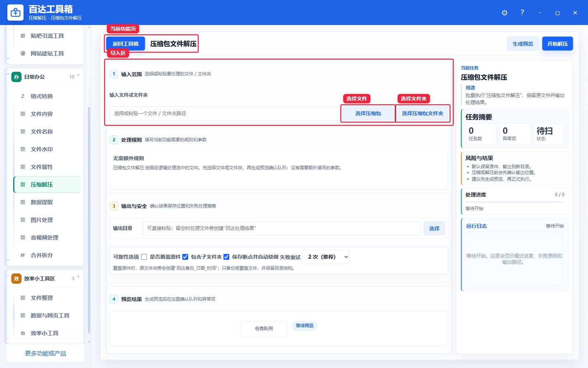Click the toolbox icon beside 效率小工具
The height and width of the screenshot is (368, 588).
23,333
